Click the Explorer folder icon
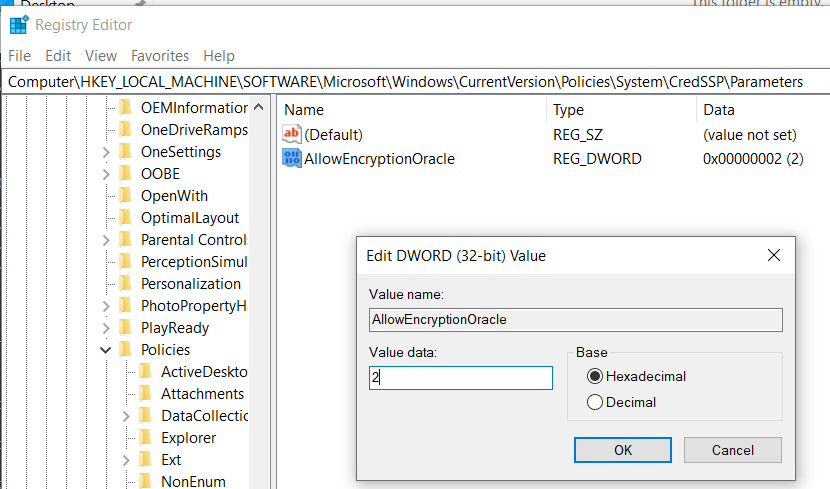 coord(146,438)
